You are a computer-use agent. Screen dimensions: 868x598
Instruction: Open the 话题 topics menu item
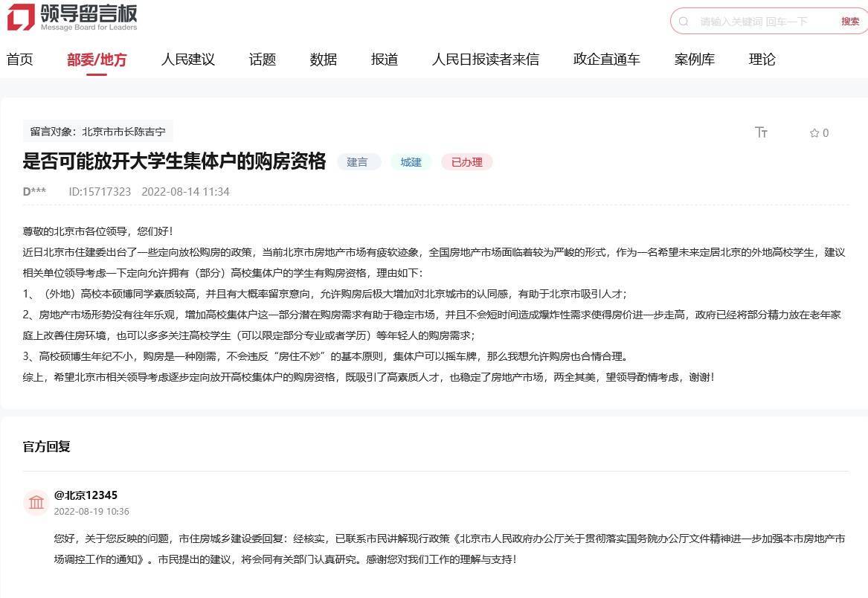263,60
